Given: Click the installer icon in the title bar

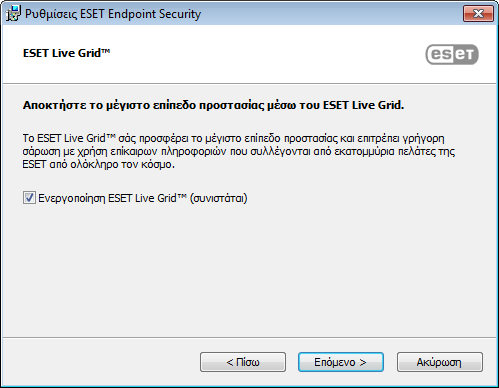Looking at the screenshot, I should click(x=13, y=13).
